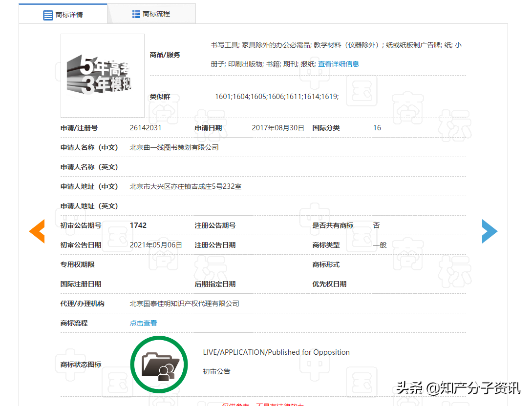Screen dimensions: 532x406
Task: Click applicant name 北京曲一线图书策划有限公司
Action: point(174,147)
